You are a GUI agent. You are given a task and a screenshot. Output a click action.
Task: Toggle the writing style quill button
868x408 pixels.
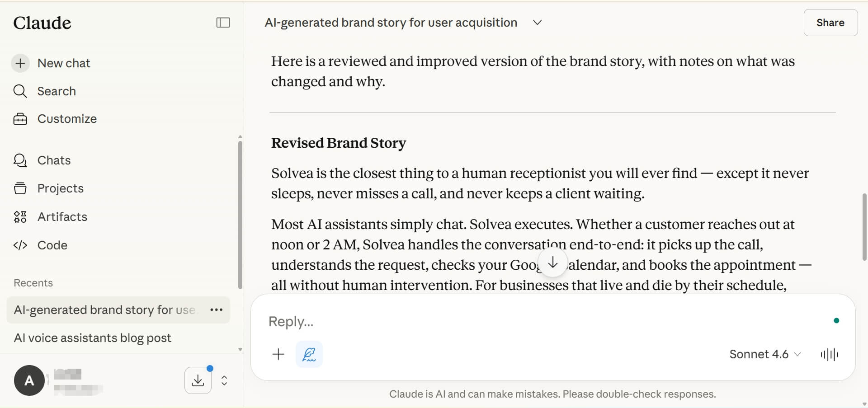(x=309, y=354)
